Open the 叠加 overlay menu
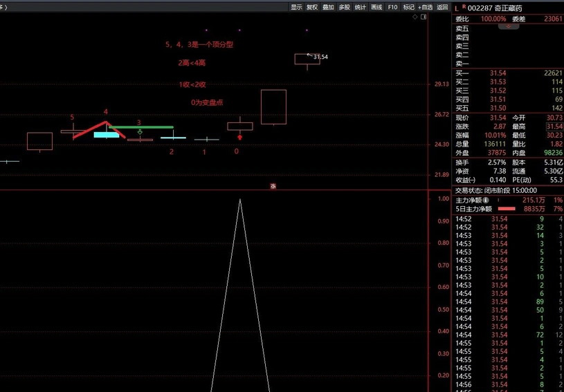 tap(328, 7)
